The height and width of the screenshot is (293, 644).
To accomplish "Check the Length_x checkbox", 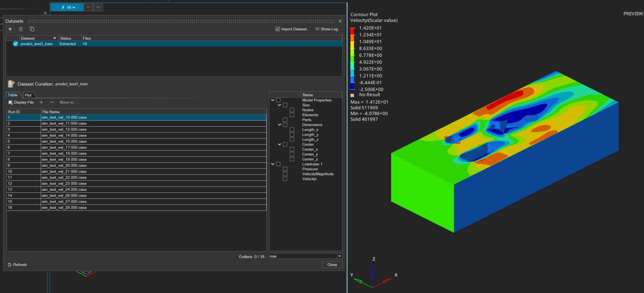I will pos(292,130).
